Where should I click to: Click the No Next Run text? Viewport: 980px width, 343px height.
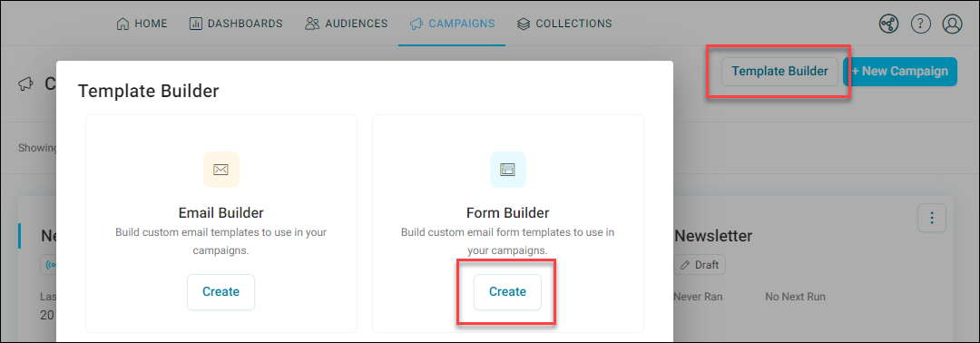[795, 297]
